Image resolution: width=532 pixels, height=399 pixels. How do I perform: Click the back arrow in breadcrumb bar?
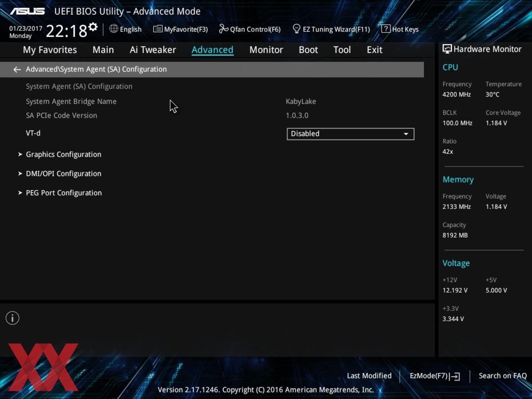pyautogui.click(x=17, y=70)
